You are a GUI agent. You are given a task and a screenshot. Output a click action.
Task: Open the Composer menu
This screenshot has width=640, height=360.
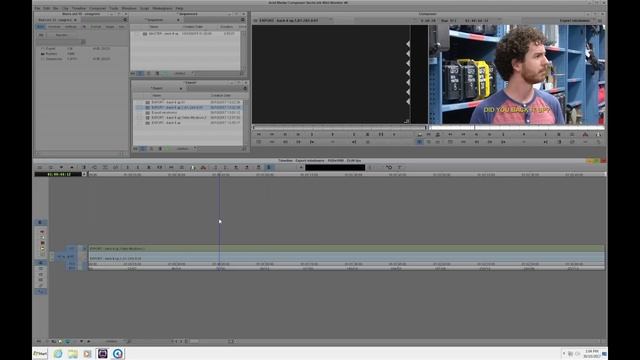[98, 8]
